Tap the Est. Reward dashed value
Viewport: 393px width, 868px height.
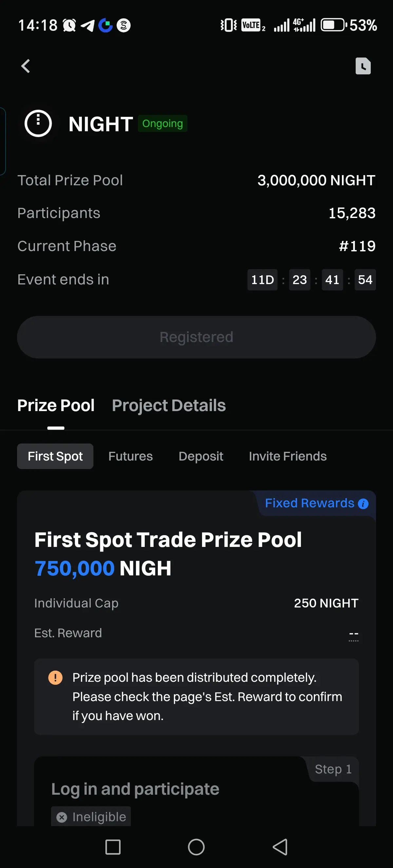pyautogui.click(x=353, y=634)
